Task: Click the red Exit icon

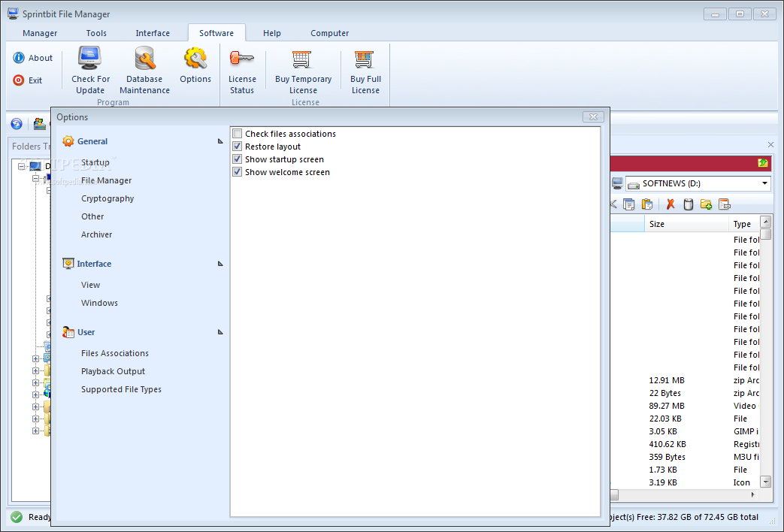Action: (x=19, y=80)
